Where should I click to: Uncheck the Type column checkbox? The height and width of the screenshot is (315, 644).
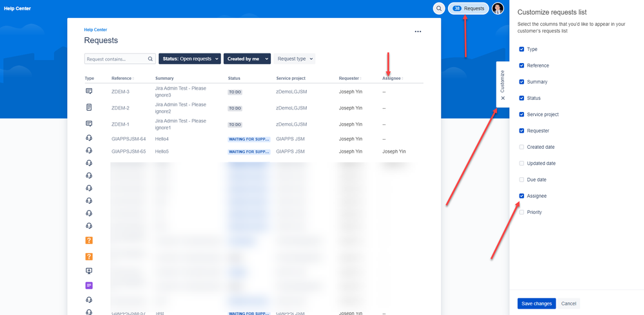522,49
